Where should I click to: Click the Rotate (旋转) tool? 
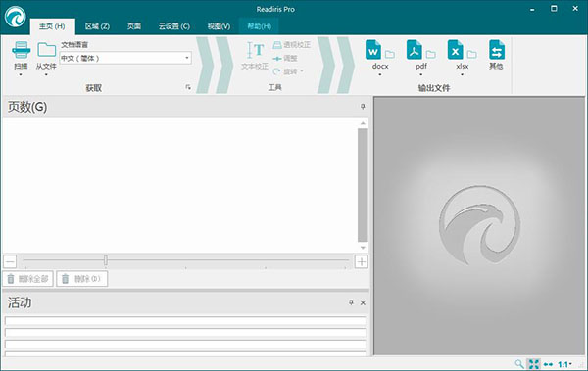(x=285, y=71)
